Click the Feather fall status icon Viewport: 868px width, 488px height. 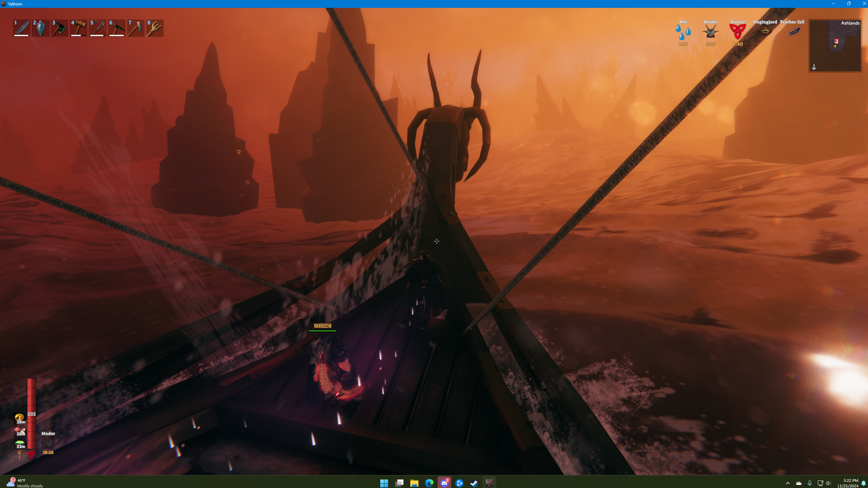[792, 31]
